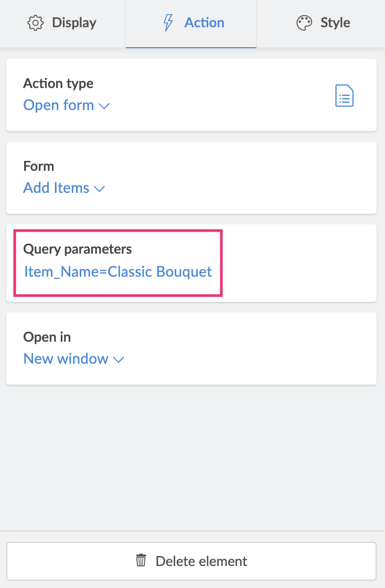The width and height of the screenshot is (385, 588).
Task: Click the 'Action type' label
Action: click(x=58, y=83)
